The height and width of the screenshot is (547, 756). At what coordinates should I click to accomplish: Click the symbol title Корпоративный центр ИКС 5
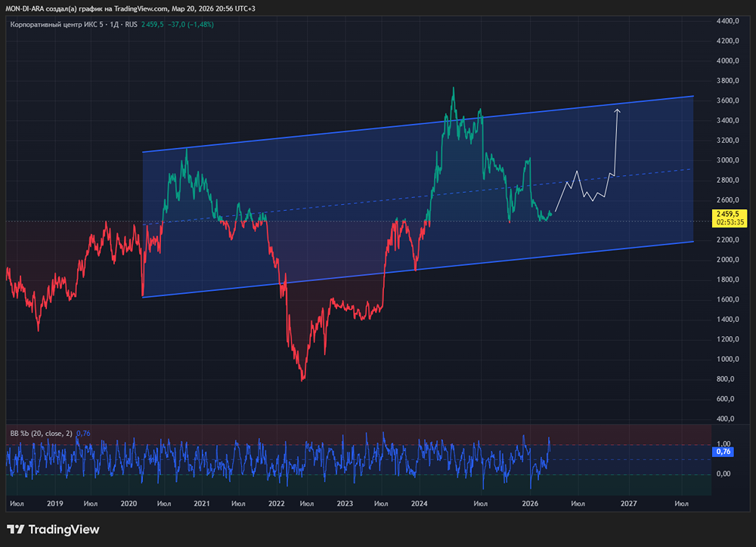tap(61, 24)
